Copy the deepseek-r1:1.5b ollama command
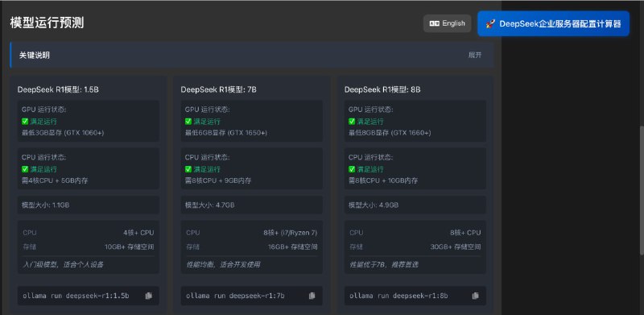 [149, 296]
